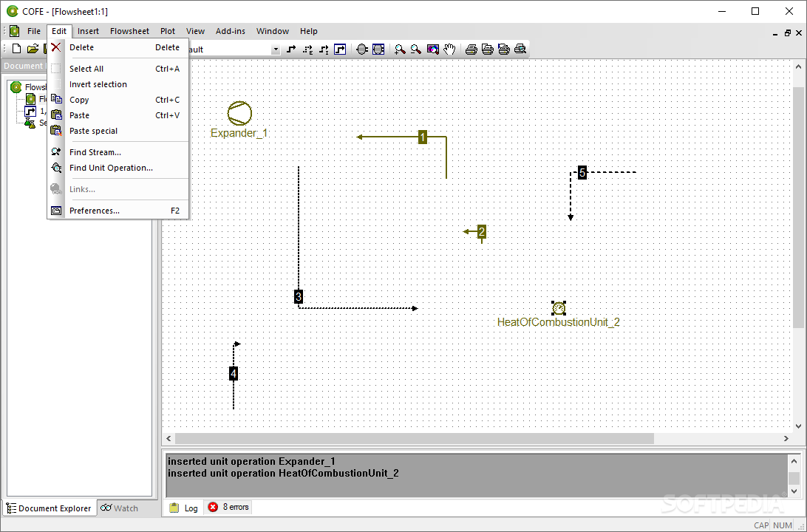The image size is (807, 532).
Task: Minimize the inner document window
Action: point(776,33)
